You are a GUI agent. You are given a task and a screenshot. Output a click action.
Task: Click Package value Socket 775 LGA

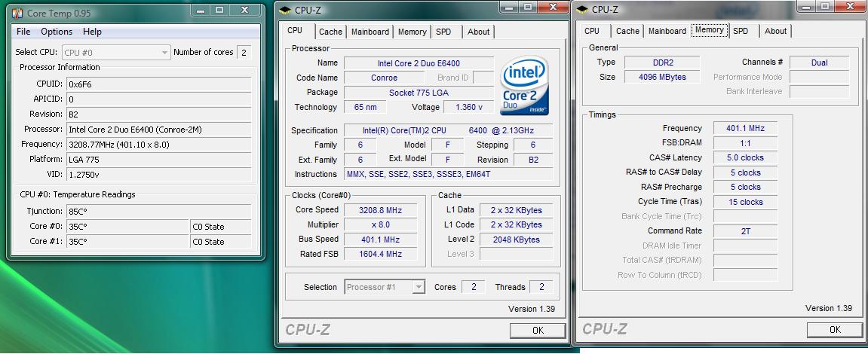pos(419,93)
